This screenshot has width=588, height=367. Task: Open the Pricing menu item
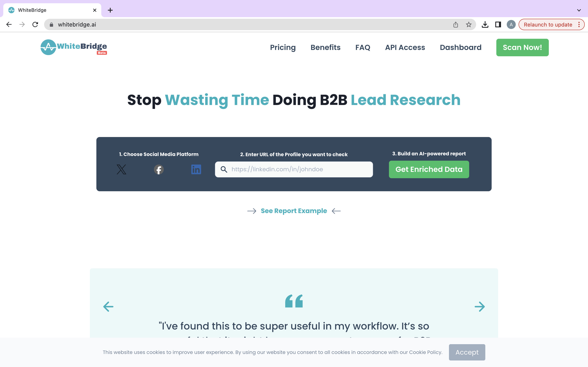pos(283,47)
